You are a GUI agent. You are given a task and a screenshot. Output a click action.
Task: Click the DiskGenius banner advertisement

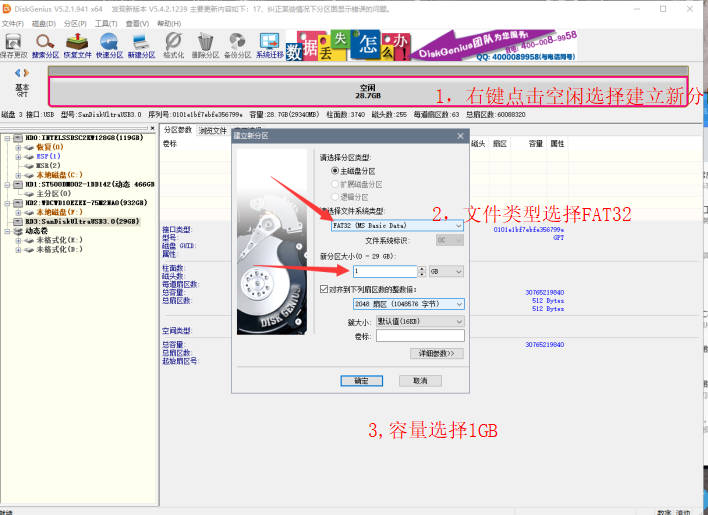coord(431,46)
